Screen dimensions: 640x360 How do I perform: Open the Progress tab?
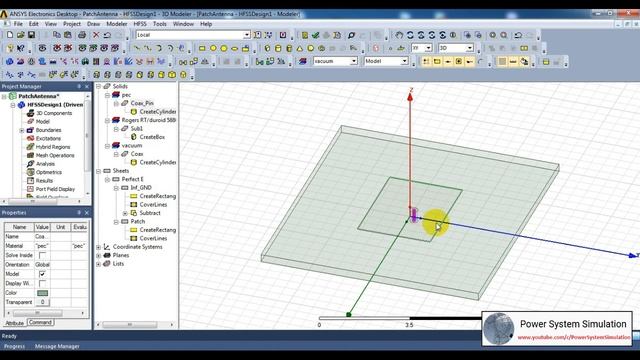click(14, 347)
